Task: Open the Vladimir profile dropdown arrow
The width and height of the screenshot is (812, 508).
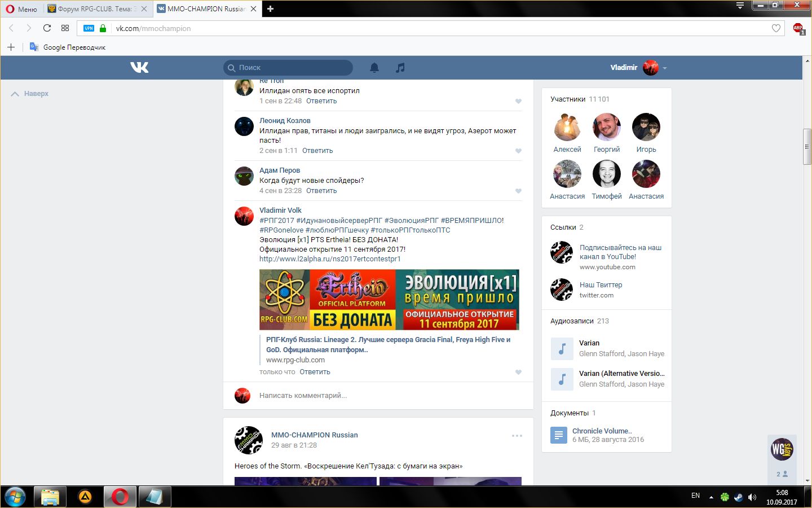Action: pos(665,68)
